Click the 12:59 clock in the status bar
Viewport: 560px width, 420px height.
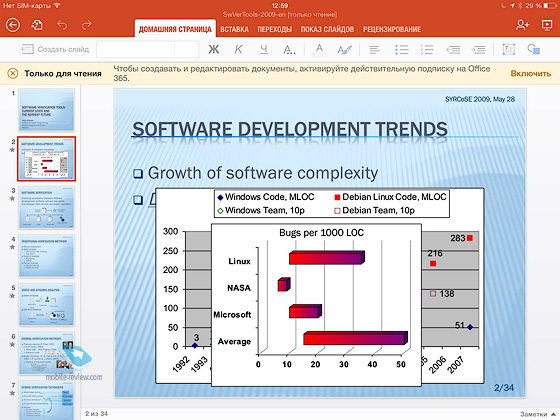click(280, 5)
